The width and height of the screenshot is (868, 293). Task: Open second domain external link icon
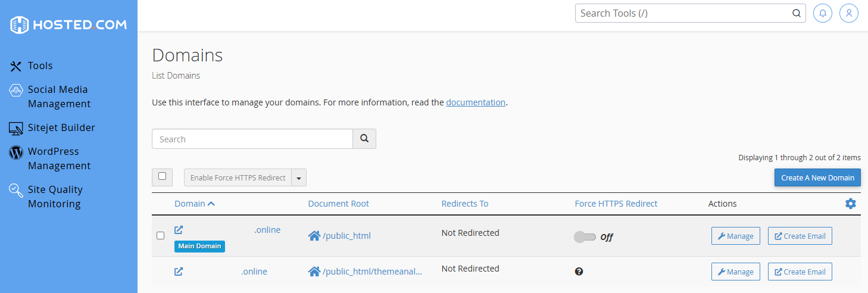pos(179,272)
